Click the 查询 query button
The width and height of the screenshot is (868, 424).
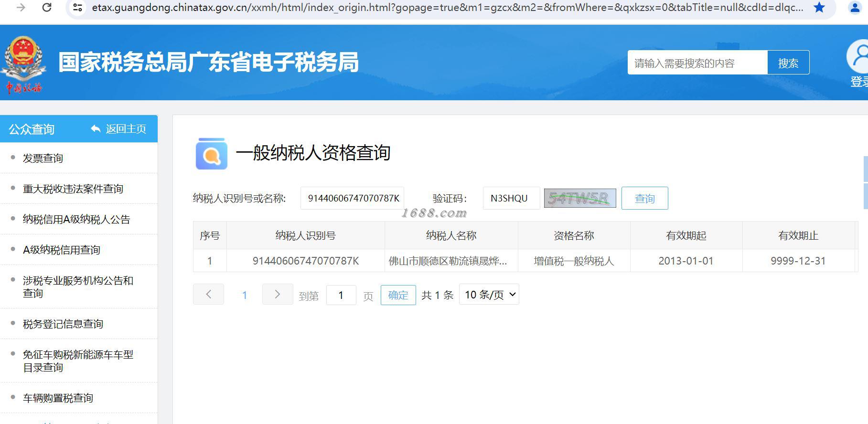pyautogui.click(x=645, y=198)
